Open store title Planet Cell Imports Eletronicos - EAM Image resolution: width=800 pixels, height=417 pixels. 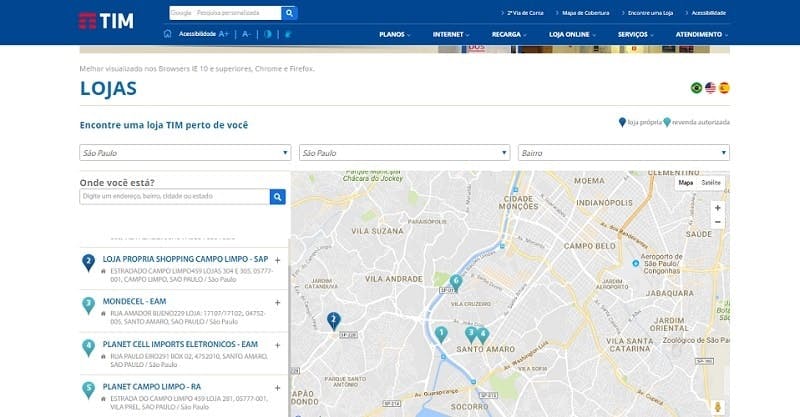coord(180,344)
